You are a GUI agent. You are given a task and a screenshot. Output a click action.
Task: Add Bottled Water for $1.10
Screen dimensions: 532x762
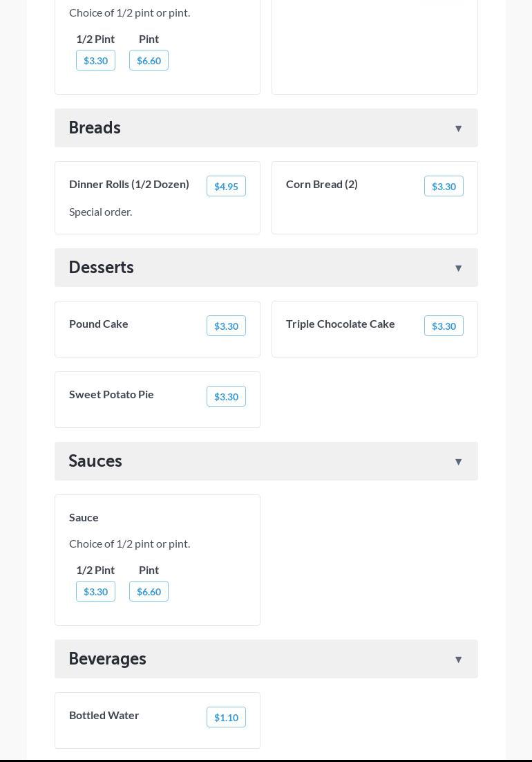coord(226,717)
